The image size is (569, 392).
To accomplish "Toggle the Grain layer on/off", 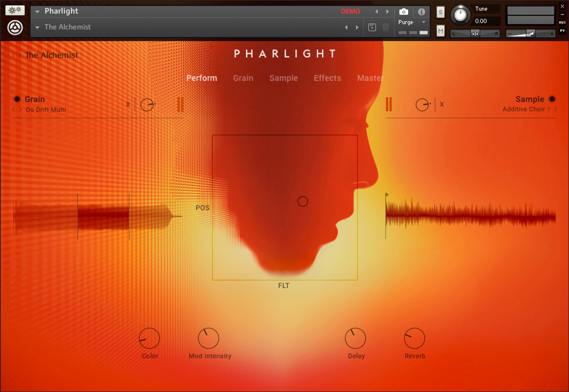I will click(x=17, y=99).
